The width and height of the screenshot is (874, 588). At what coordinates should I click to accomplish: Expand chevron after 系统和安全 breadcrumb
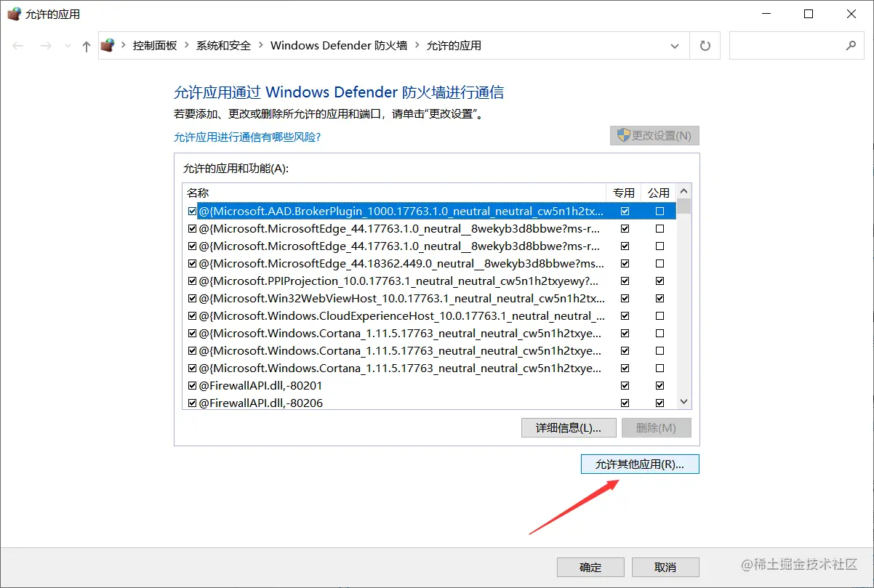coord(260,46)
